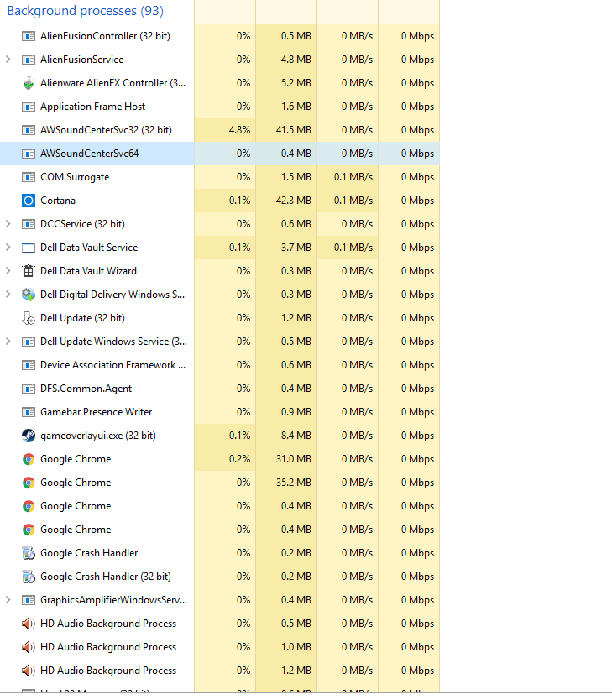Click the Application Frame Host icon
The image size is (612, 700).
pyautogui.click(x=28, y=107)
